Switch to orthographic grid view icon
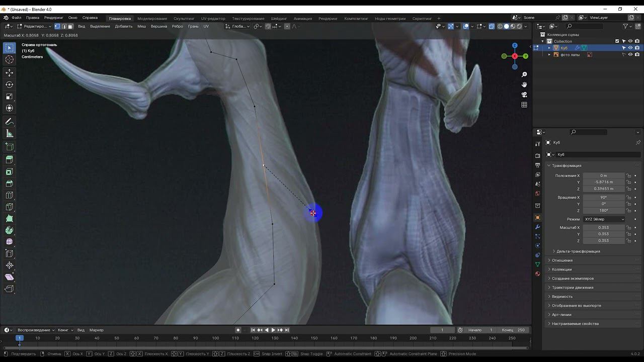644x362 pixels. (524, 105)
